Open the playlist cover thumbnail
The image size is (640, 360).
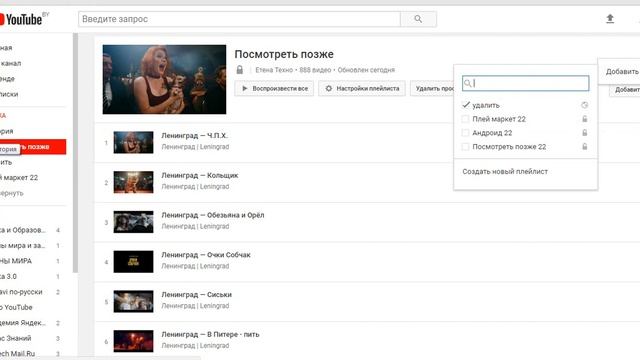[164, 79]
